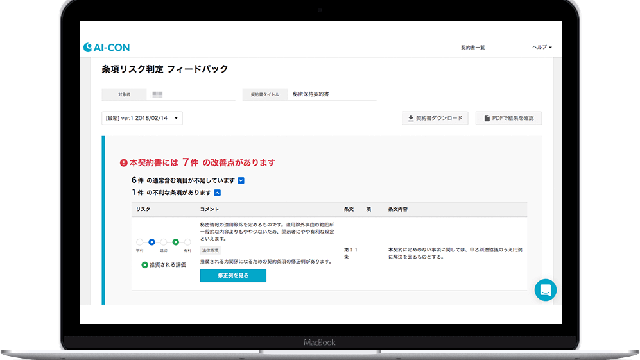Click the Risk column header
The image size is (640, 360).
143,209
